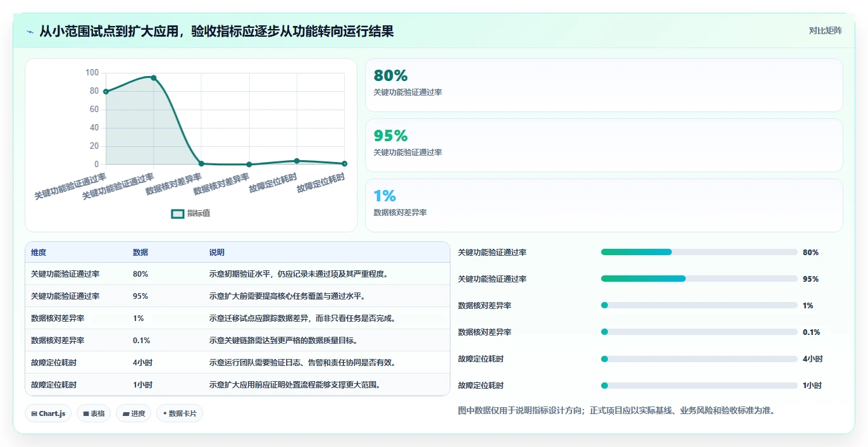Toggle the 指标值 legend swatch under the chart

click(178, 213)
